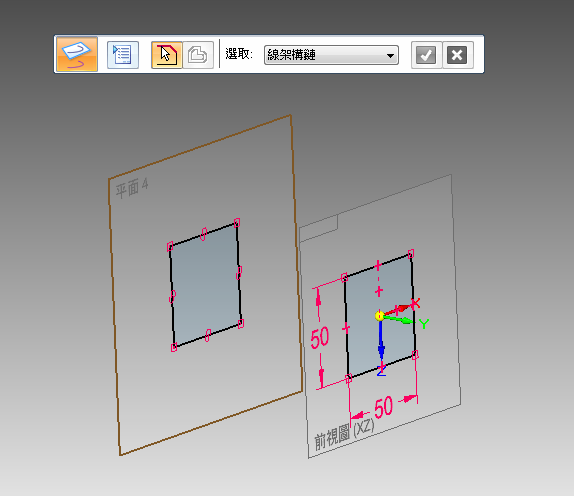
Task: Click the vertical 50 dimension value
Action: click(320, 337)
